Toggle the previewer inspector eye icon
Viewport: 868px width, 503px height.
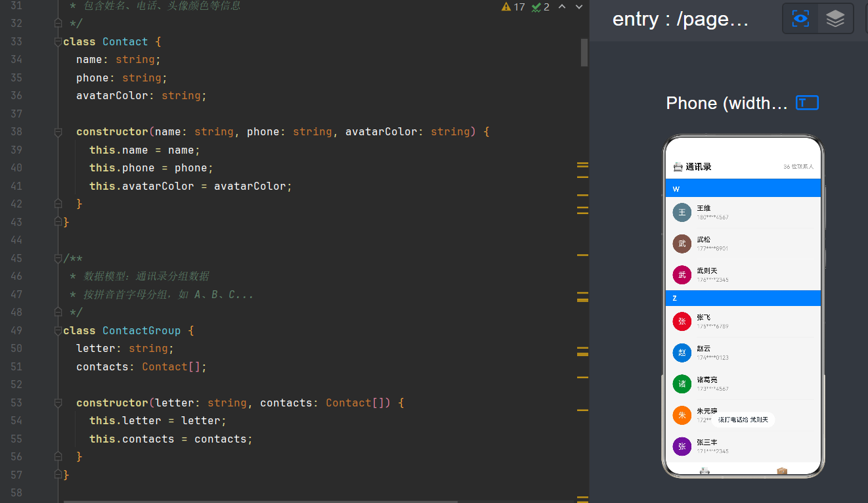click(x=800, y=19)
